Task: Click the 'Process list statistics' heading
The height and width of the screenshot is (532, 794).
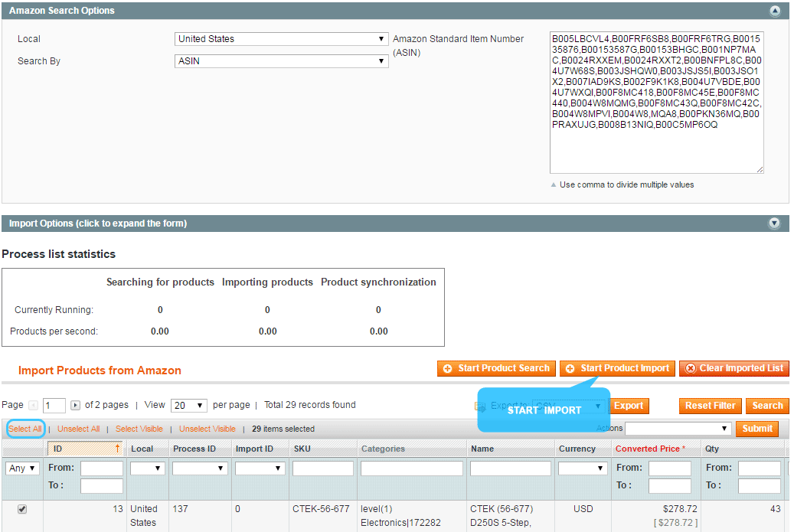Action: 59,254
